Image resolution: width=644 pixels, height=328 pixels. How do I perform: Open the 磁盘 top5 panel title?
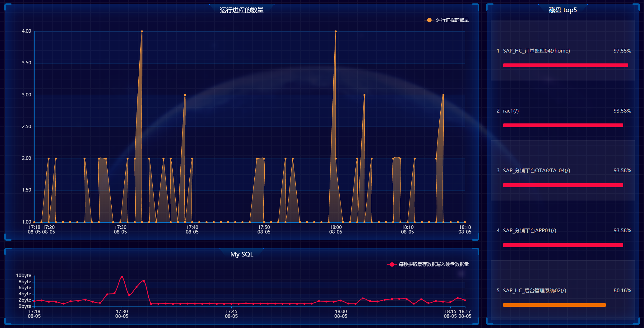[563, 10]
